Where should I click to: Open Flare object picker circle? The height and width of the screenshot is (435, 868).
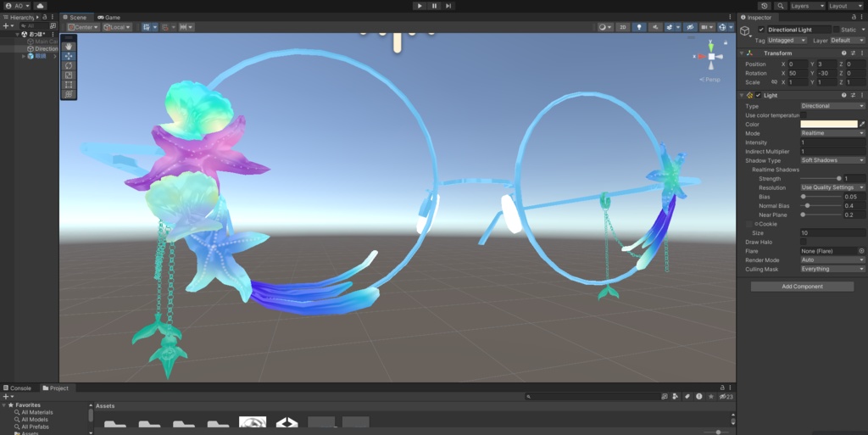coord(861,251)
